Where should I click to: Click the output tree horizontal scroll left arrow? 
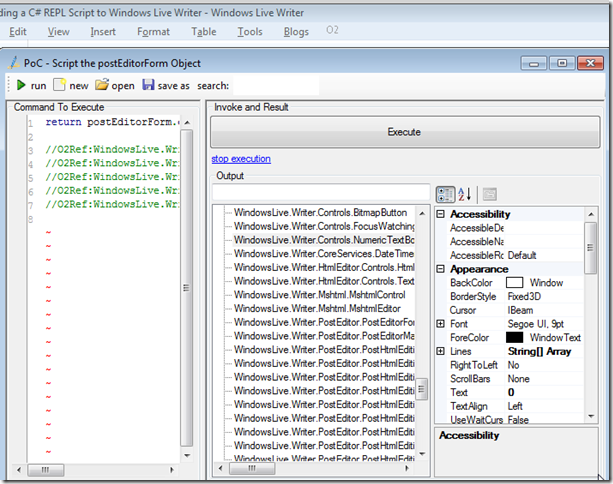tap(220, 468)
